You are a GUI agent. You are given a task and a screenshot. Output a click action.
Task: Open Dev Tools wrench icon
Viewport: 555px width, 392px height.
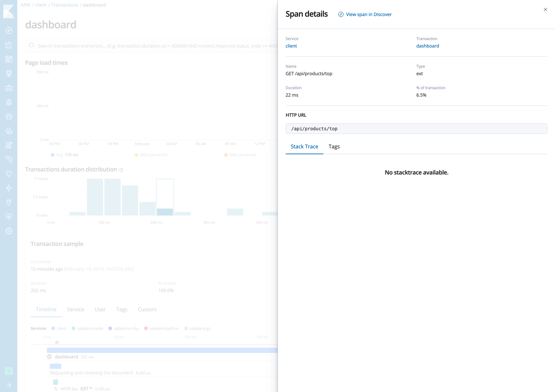tap(9, 202)
